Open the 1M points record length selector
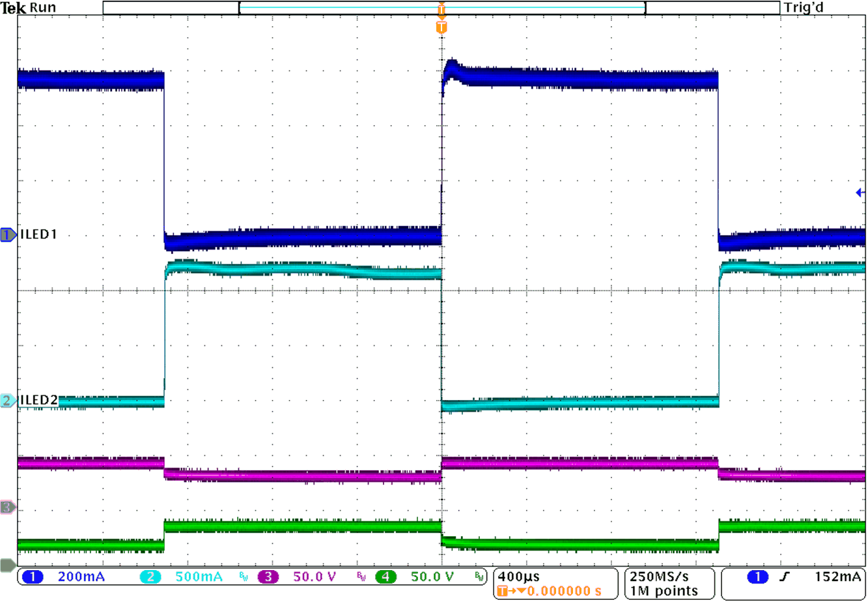Viewport: 868px width, 611px height. tap(664, 590)
